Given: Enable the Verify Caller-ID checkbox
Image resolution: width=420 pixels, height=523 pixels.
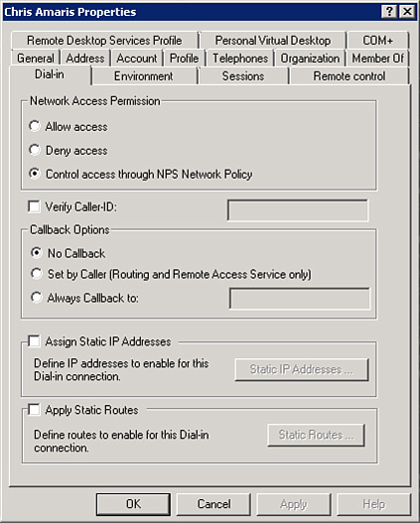Looking at the screenshot, I should (34, 206).
